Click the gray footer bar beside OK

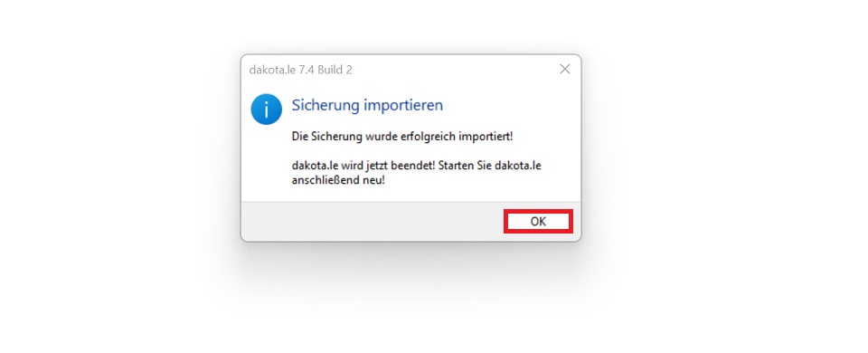click(x=372, y=221)
